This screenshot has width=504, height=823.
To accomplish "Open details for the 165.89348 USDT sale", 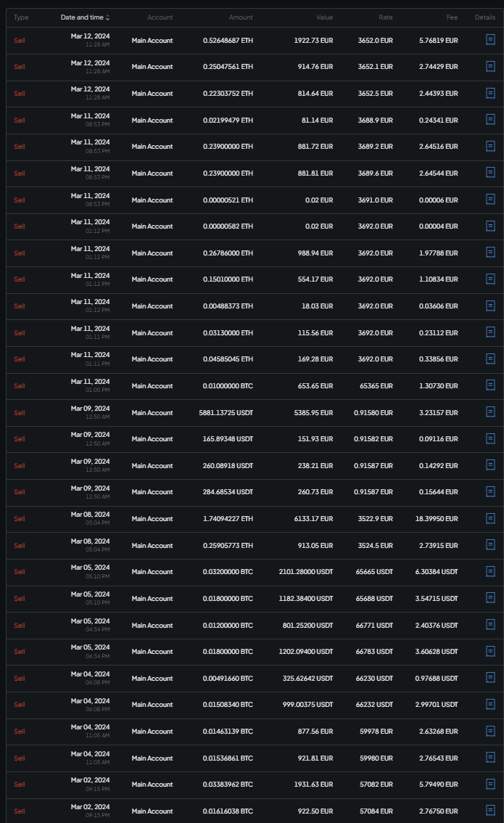I will tap(490, 439).
